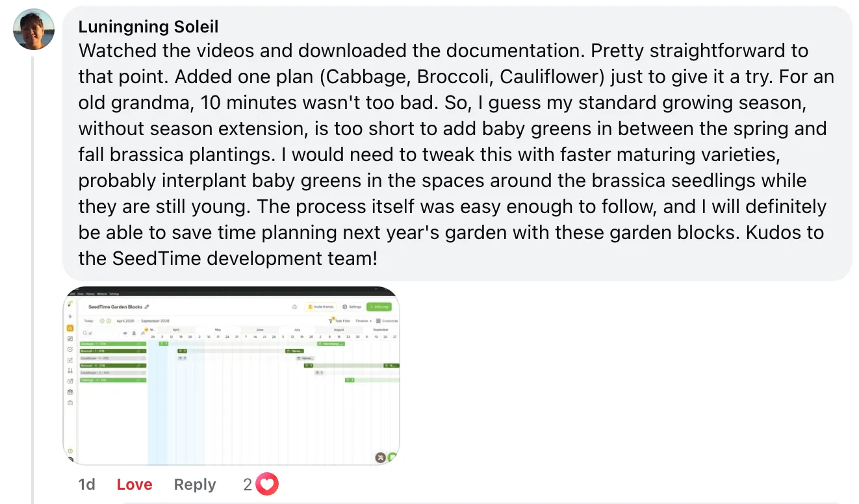The height and width of the screenshot is (504, 859).
Task: Click Luningning Soleil's profile picture
Action: point(33,29)
